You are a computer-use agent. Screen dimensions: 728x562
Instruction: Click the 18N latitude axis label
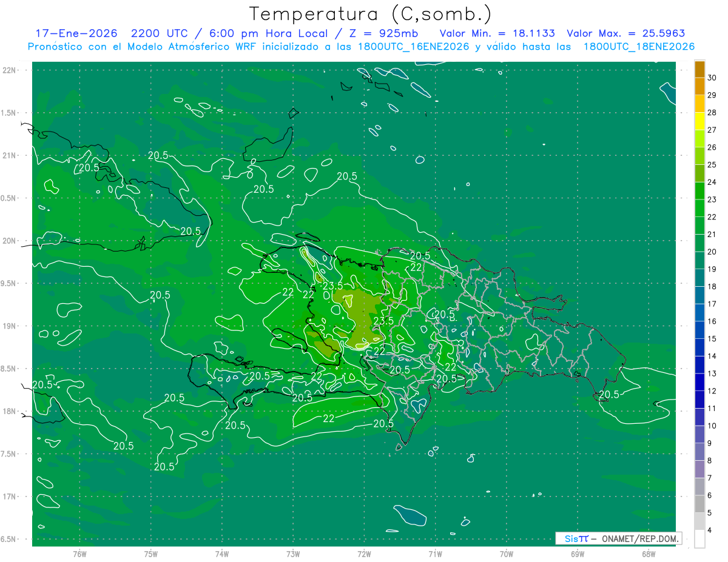click(x=10, y=411)
